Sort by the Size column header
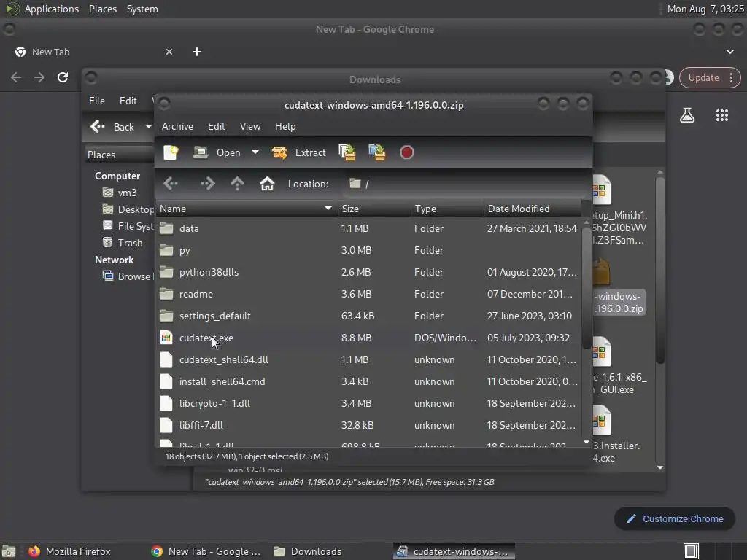Screen dimensions: 747x560 click(374, 209)
